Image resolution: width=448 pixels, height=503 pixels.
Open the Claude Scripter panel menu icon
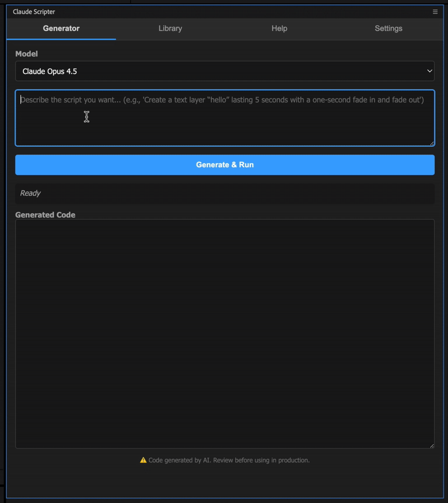click(435, 12)
